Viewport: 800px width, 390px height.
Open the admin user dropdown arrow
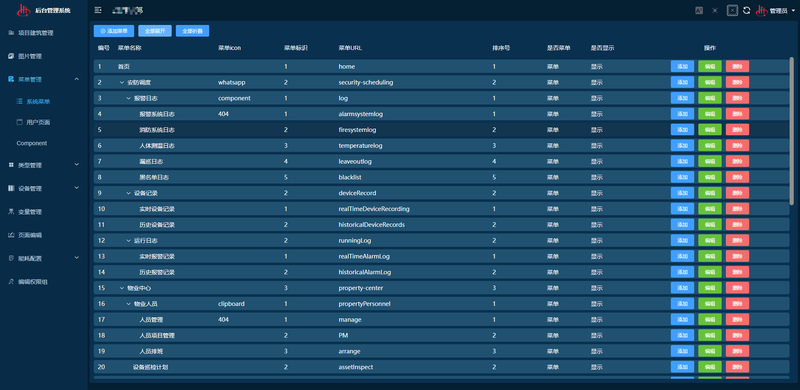click(x=792, y=11)
